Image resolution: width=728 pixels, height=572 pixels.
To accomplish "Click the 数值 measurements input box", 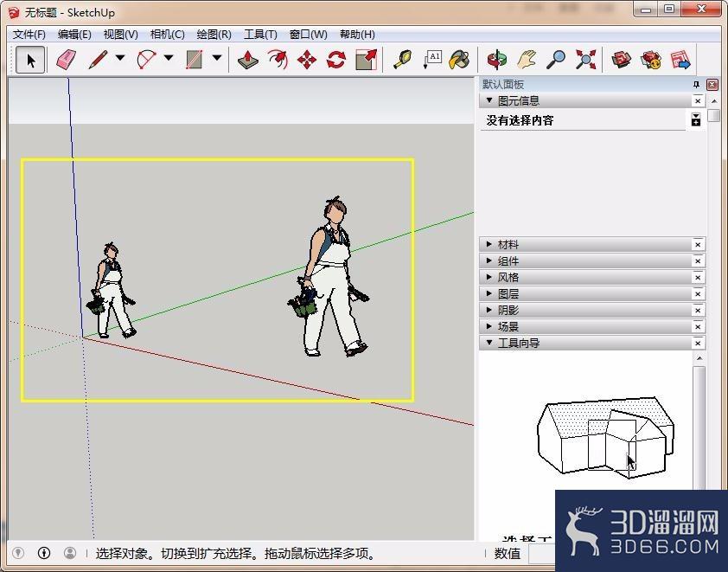I will click(542, 554).
